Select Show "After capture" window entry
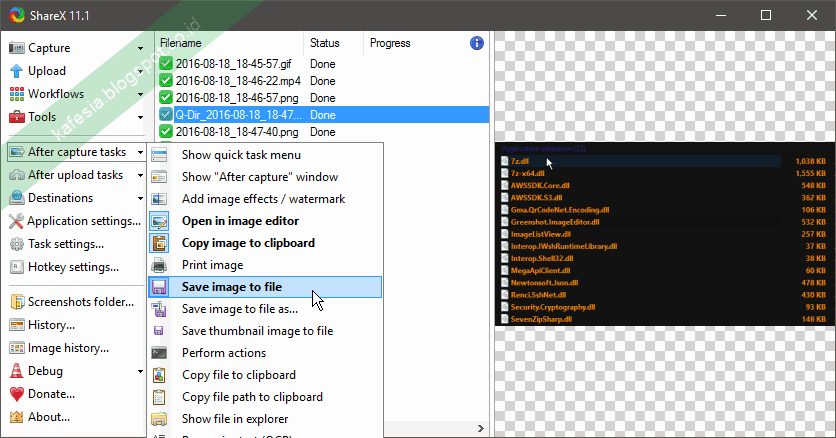Screen dimensions: 836x438 [x=265, y=177]
